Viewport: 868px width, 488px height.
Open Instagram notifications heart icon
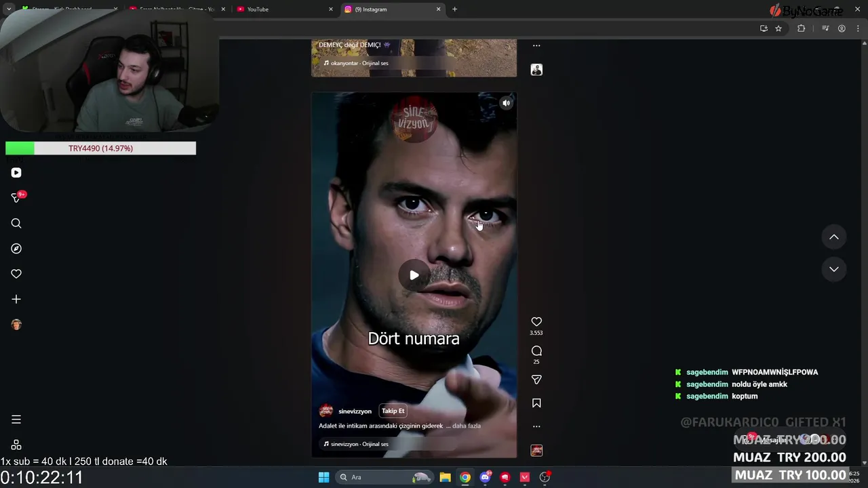pyautogui.click(x=16, y=274)
